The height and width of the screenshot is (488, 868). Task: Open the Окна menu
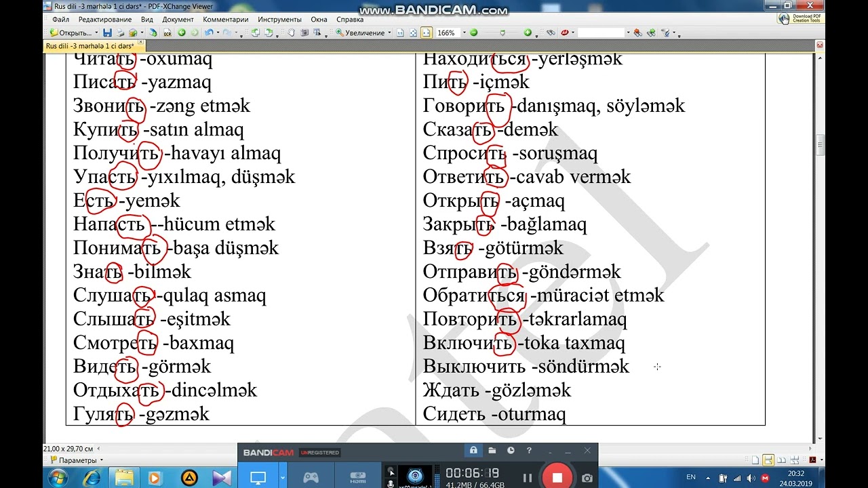coord(319,20)
